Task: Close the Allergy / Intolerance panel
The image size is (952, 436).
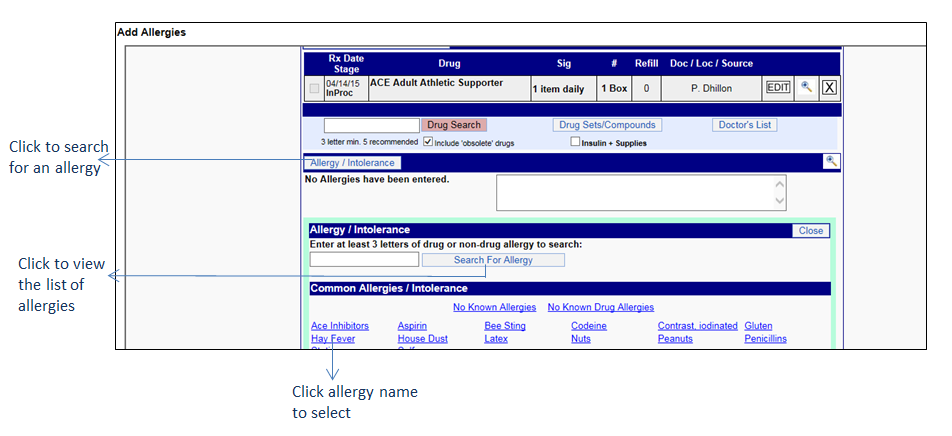Action: [810, 231]
